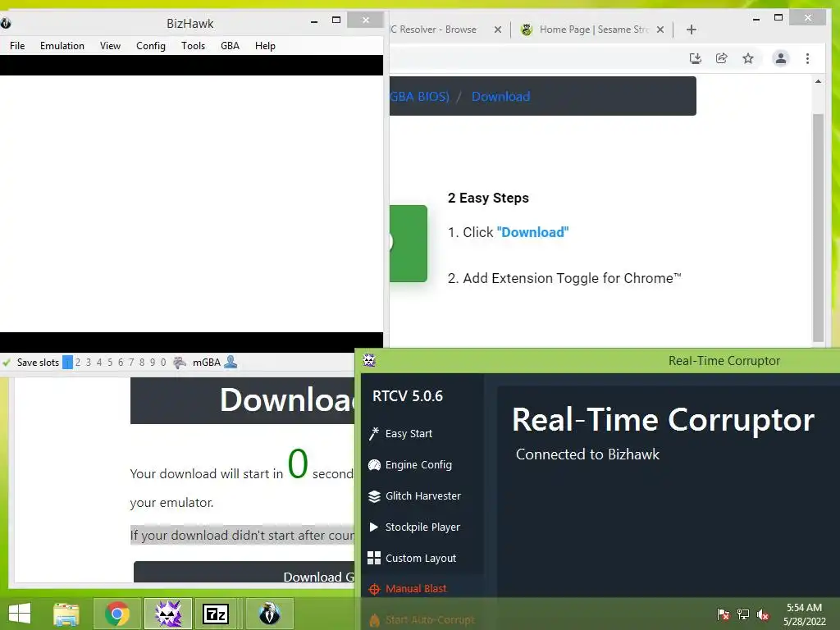This screenshot has width=840, height=630.
Task: Select save slot 5 in BizHawk status bar
Action: (x=110, y=362)
